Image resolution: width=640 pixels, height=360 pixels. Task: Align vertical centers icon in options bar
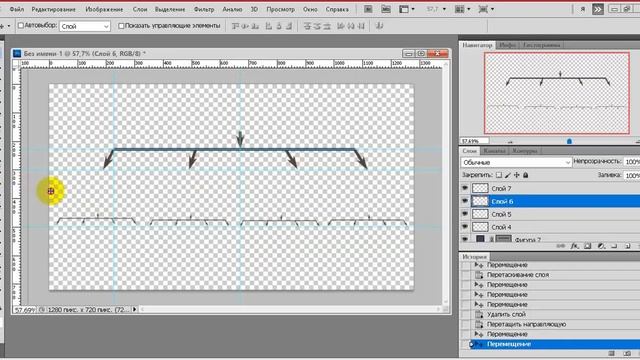click(245, 26)
